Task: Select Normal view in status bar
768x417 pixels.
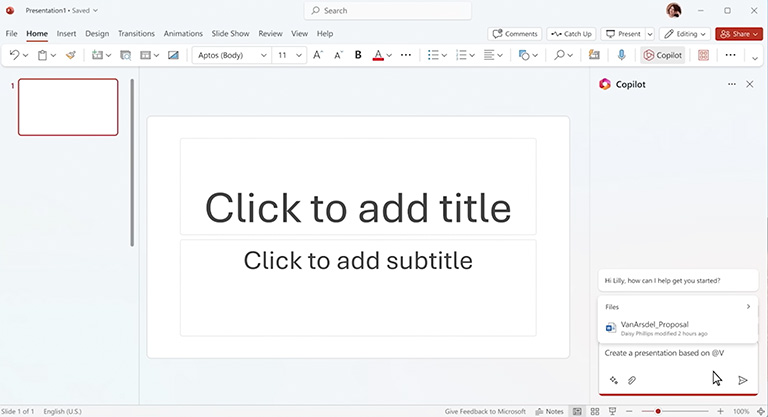Action: [578, 411]
